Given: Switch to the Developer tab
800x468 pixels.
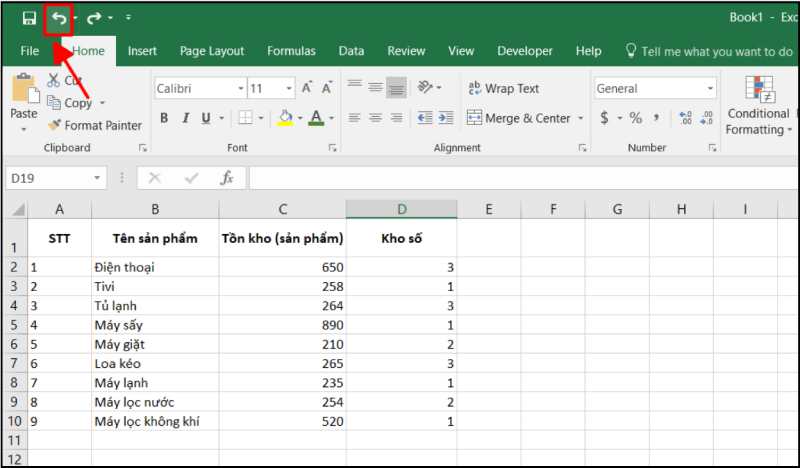Looking at the screenshot, I should coord(524,51).
